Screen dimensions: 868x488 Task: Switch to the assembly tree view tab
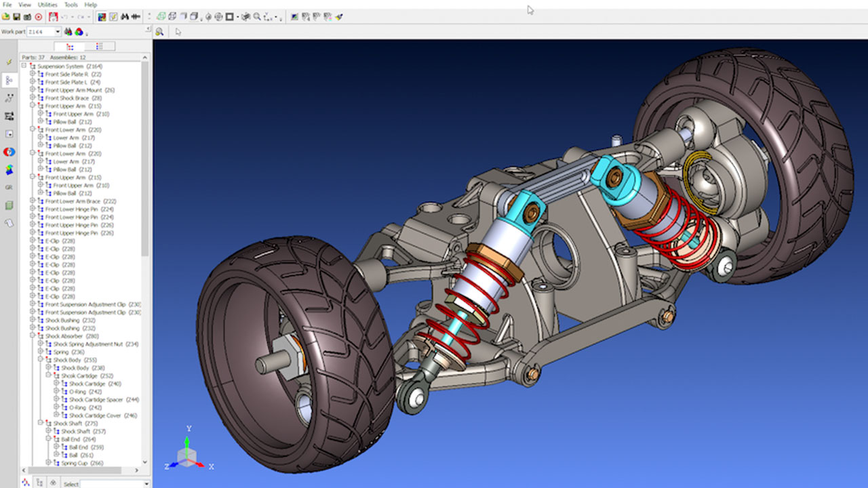click(x=69, y=46)
